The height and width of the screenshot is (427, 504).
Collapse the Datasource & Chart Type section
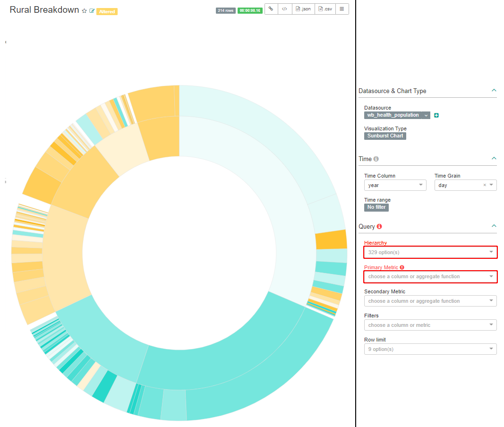(494, 90)
